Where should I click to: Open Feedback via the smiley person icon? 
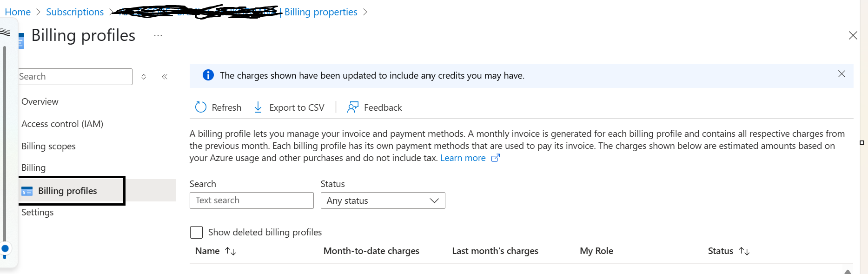point(352,107)
